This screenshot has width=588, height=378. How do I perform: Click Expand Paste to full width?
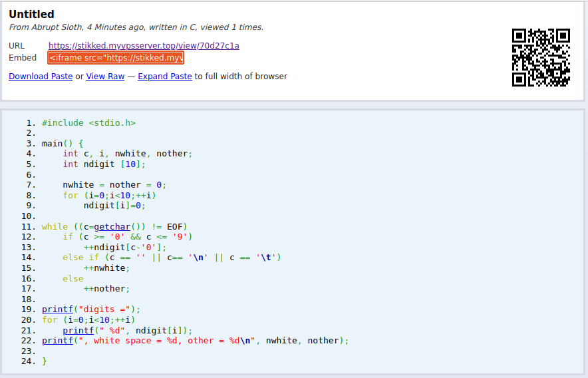coord(164,77)
